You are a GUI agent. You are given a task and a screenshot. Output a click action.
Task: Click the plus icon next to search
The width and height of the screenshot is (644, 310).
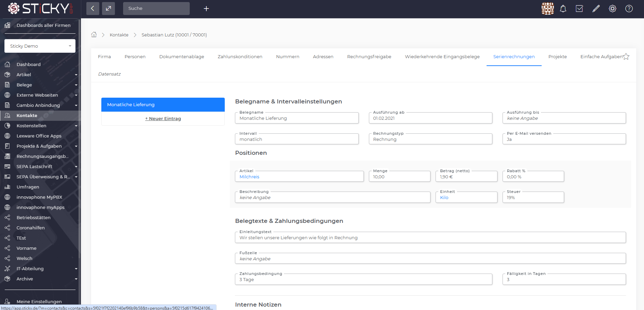point(206,9)
